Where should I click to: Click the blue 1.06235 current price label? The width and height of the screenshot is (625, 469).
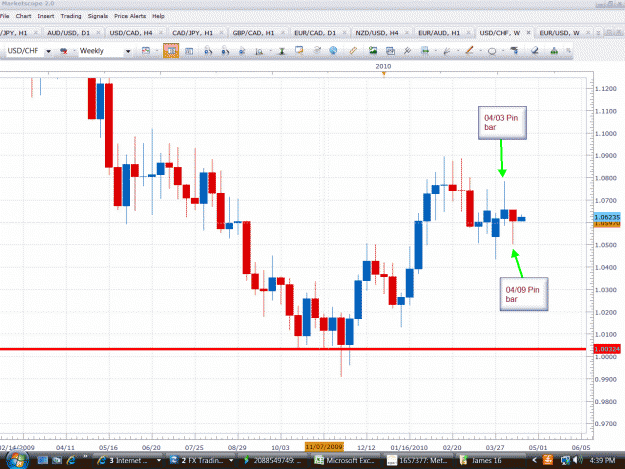point(607,217)
